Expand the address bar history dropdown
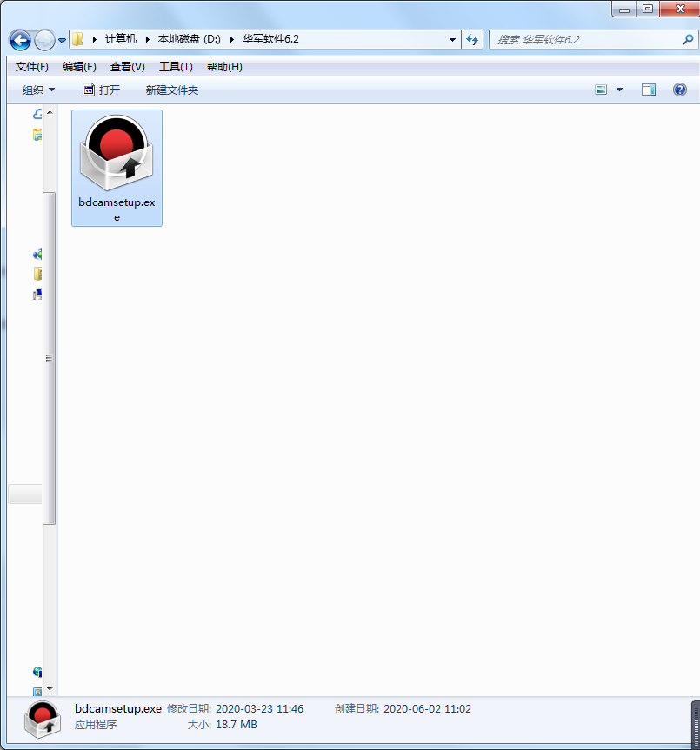700x750 pixels. tap(452, 39)
